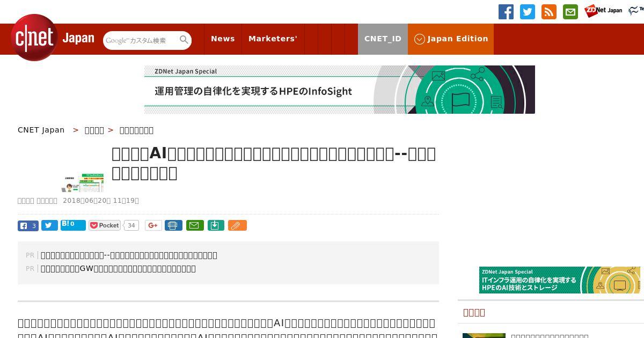Share on Facebook button showing 3
The image size is (644, 338).
[28, 226]
